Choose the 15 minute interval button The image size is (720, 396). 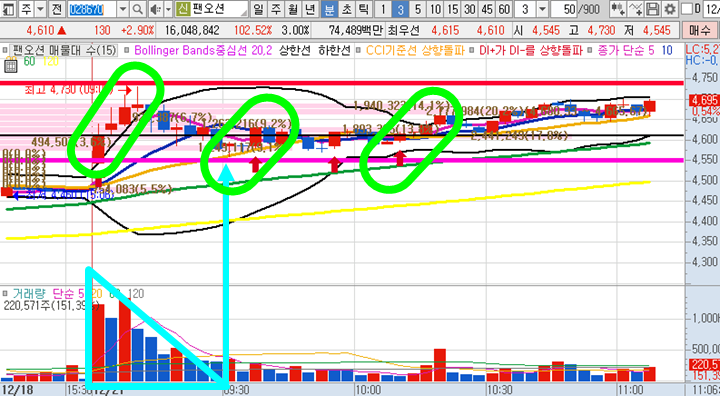[453, 9]
